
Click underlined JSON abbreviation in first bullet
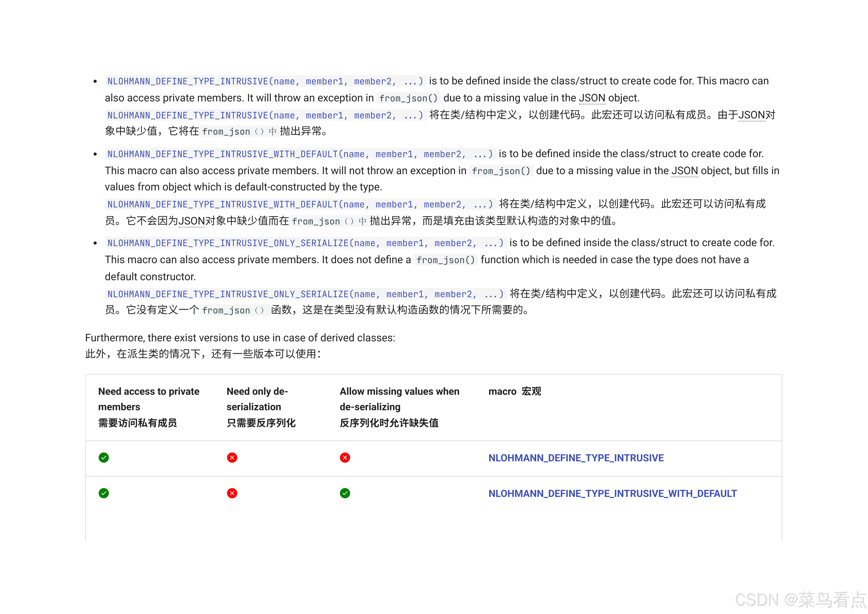point(592,98)
